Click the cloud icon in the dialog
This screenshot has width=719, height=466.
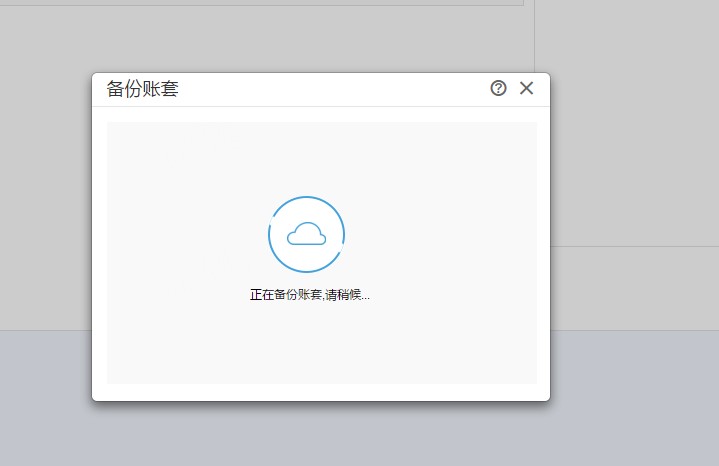click(x=306, y=234)
